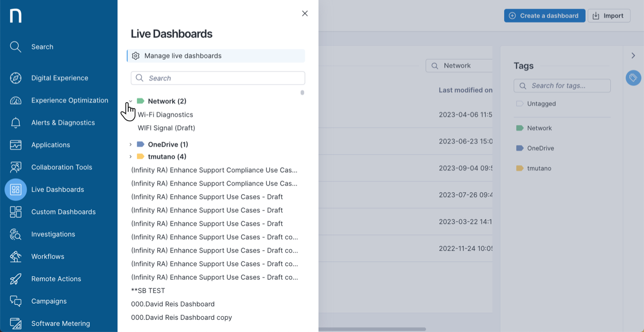This screenshot has height=332, width=644.
Task: Expand the tmutano tag group
Action: click(131, 156)
